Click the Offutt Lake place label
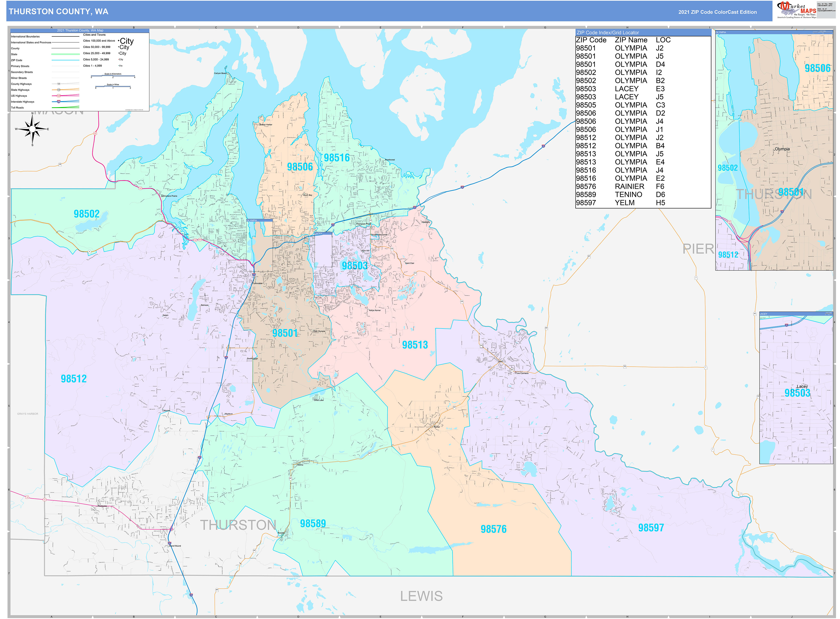Screen dimensions: 840x619 (318, 400)
